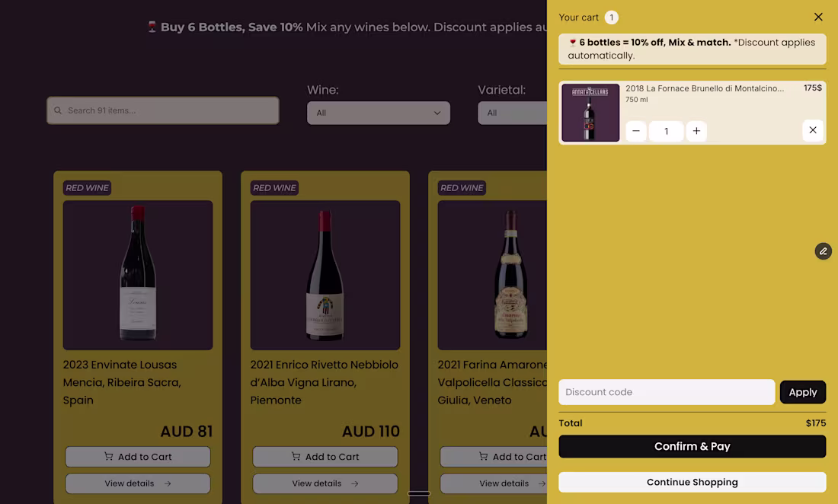Click the cart item count badge
The image size is (838, 504).
point(612,18)
